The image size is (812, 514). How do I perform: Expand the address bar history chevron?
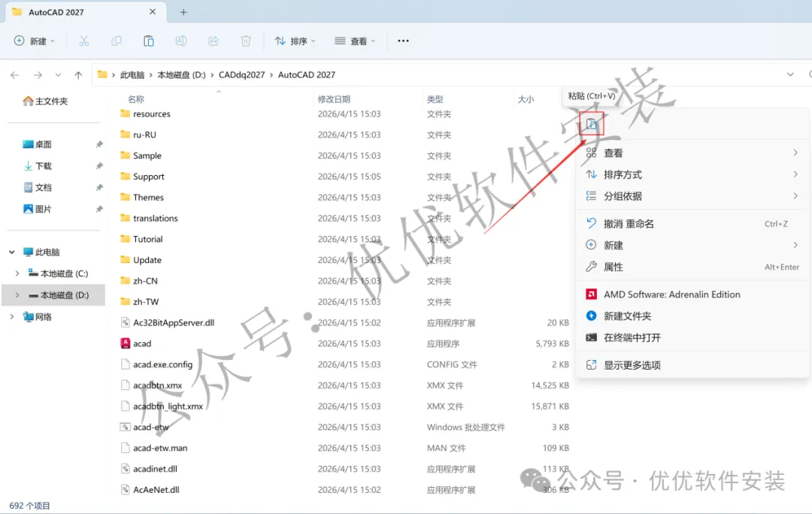pos(790,74)
